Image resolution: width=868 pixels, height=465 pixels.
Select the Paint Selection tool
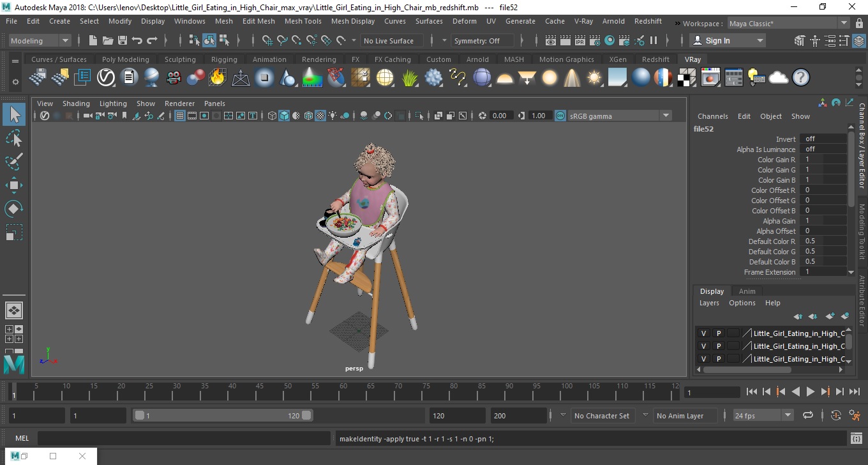point(14,162)
